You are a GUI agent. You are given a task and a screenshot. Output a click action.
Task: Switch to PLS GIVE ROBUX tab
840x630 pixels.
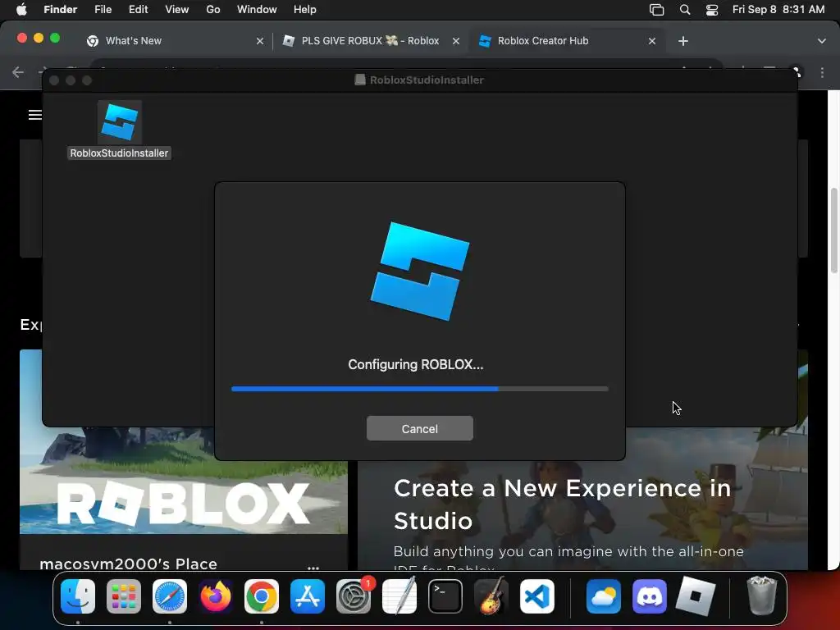click(370, 41)
